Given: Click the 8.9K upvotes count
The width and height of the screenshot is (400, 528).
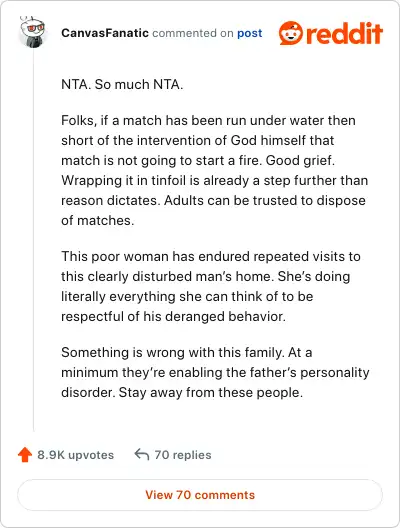Looking at the screenshot, I should [76, 455].
